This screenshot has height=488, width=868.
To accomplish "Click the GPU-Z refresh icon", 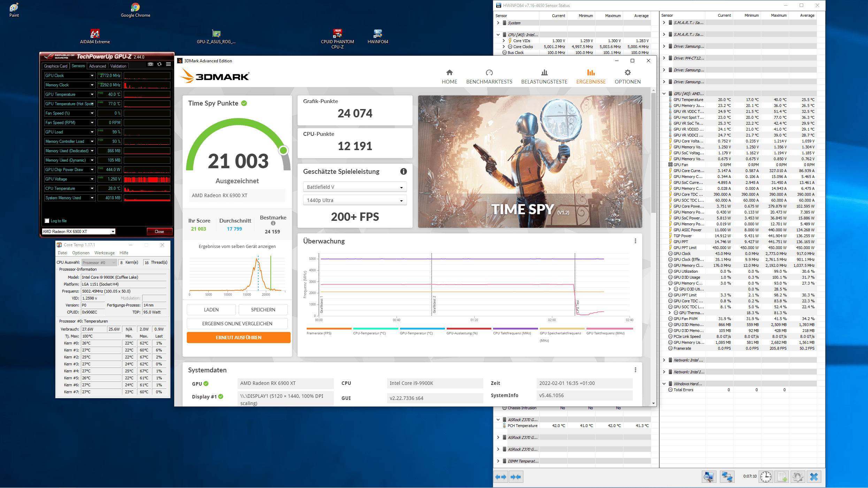I will (x=160, y=64).
